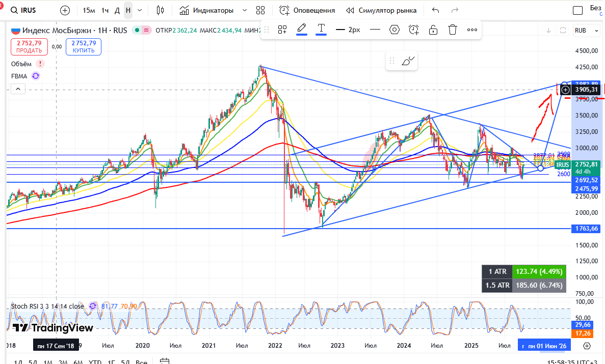Open the 15:58:35 UTC+3 timezone menu
This screenshot has height=364, width=605.
coord(572,362)
